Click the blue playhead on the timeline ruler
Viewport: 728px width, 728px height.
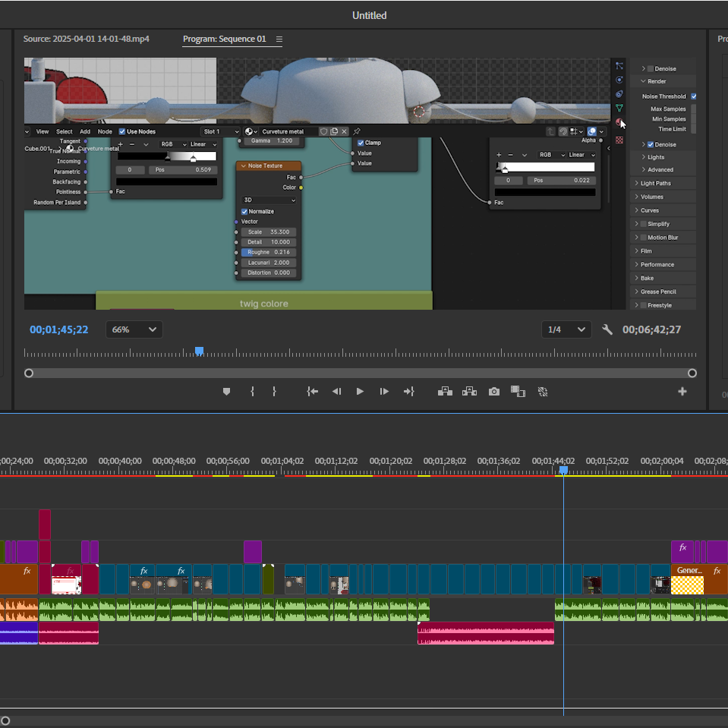coord(563,471)
